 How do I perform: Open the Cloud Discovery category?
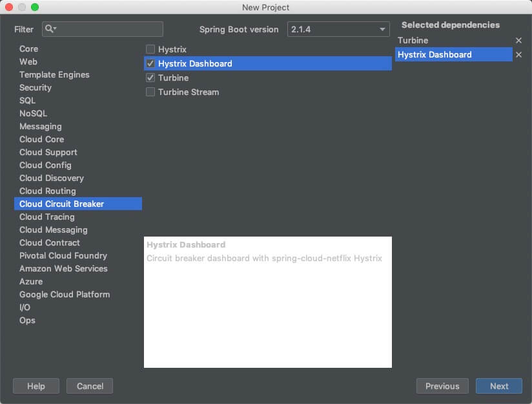[78, 178]
